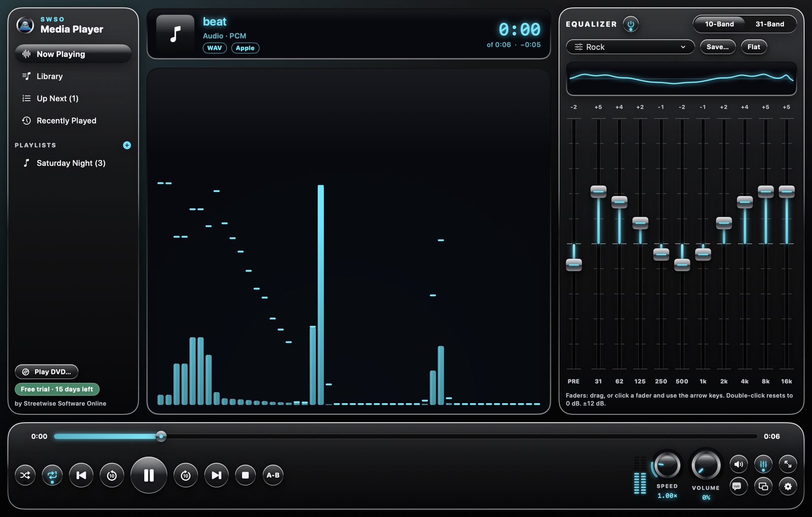
Task: Toggle repeat mode
Action: click(x=52, y=475)
